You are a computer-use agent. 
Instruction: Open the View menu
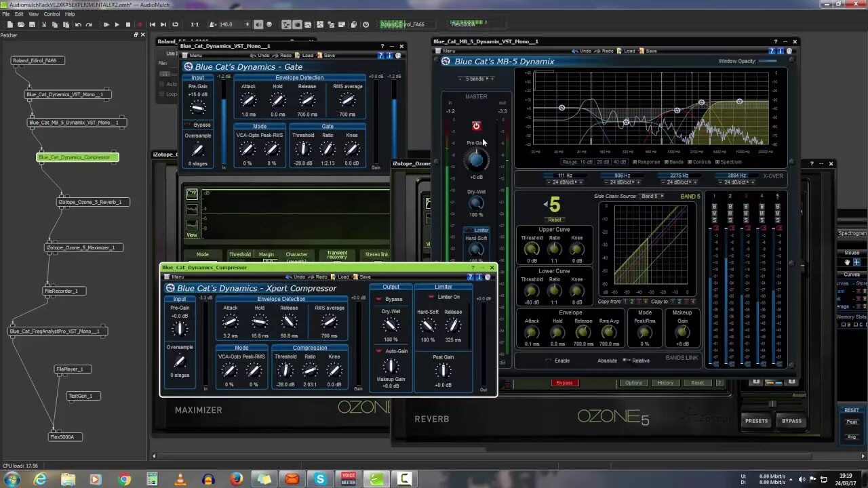(x=33, y=14)
